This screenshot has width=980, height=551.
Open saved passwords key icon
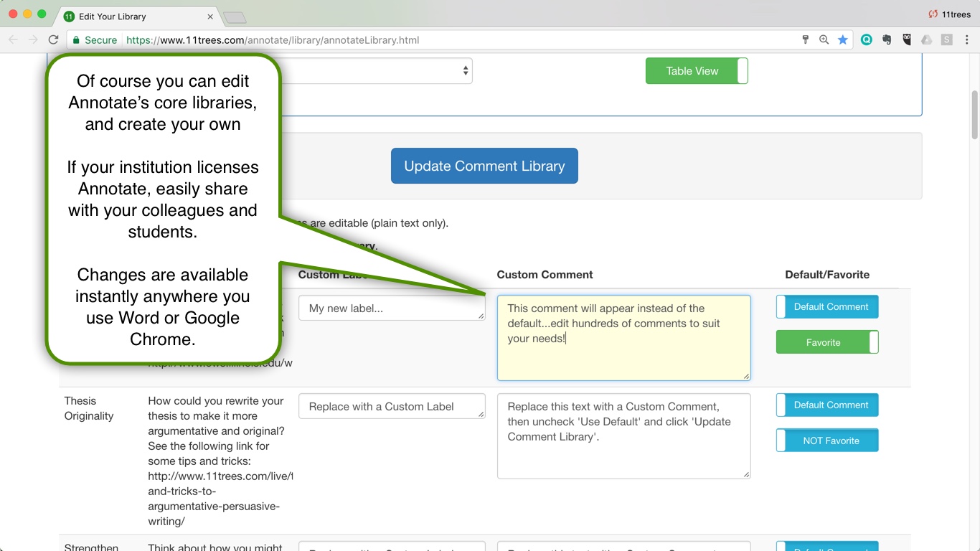point(805,40)
